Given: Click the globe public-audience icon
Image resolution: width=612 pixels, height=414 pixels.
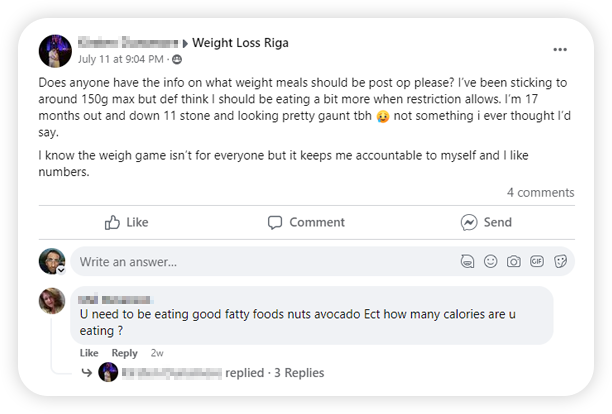Looking at the screenshot, I should point(177,59).
